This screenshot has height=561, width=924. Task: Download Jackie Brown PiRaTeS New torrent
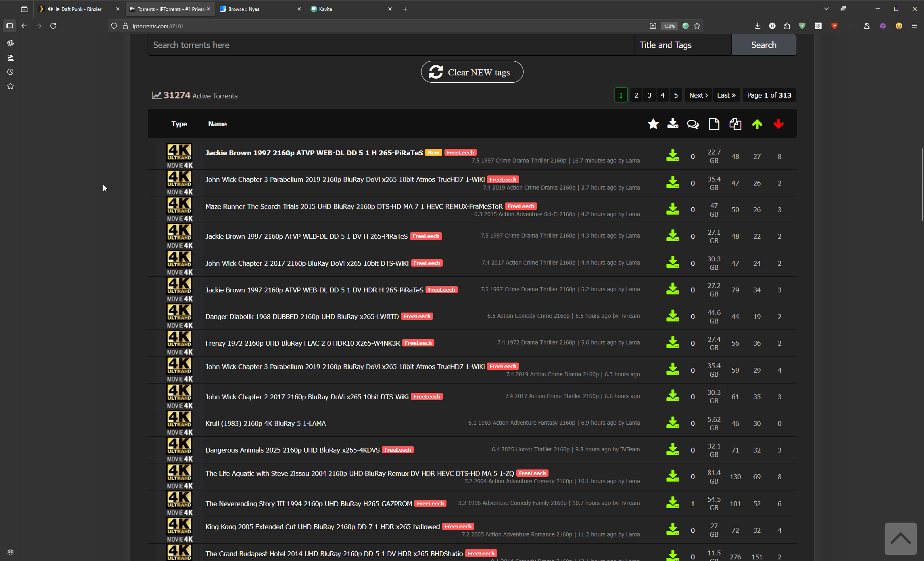pos(672,156)
